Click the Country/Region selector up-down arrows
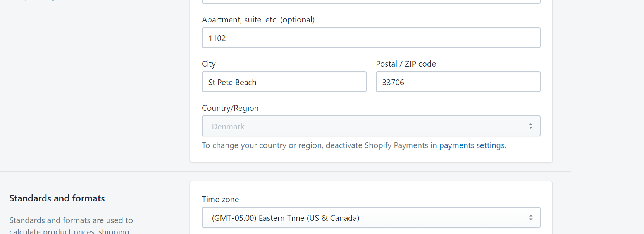Image resolution: width=644 pixels, height=234 pixels. click(x=530, y=126)
